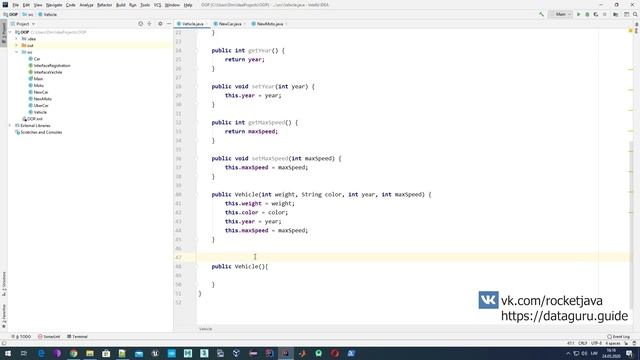Click the src breadcrumb in the navigation bar

[28, 14]
